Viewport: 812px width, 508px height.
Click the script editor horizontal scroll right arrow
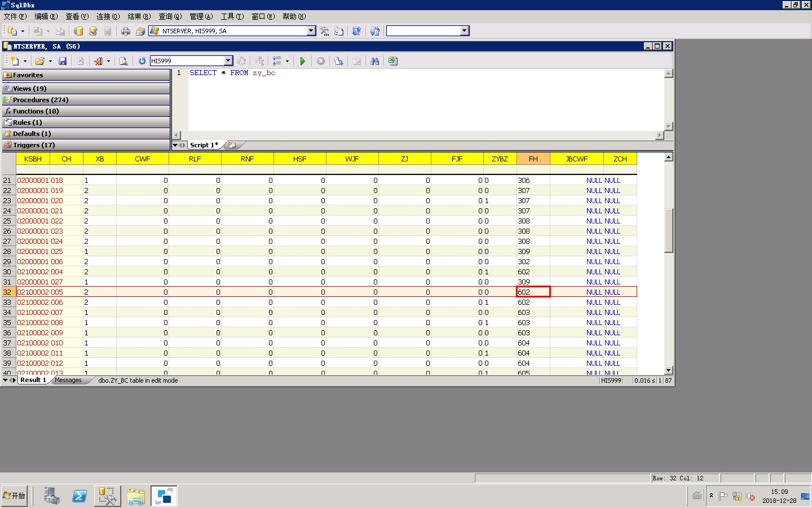[660, 135]
